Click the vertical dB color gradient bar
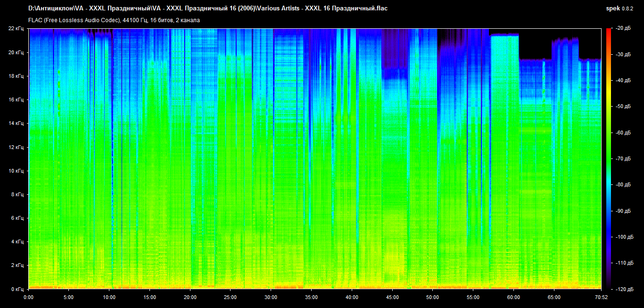 coord(609,158)
